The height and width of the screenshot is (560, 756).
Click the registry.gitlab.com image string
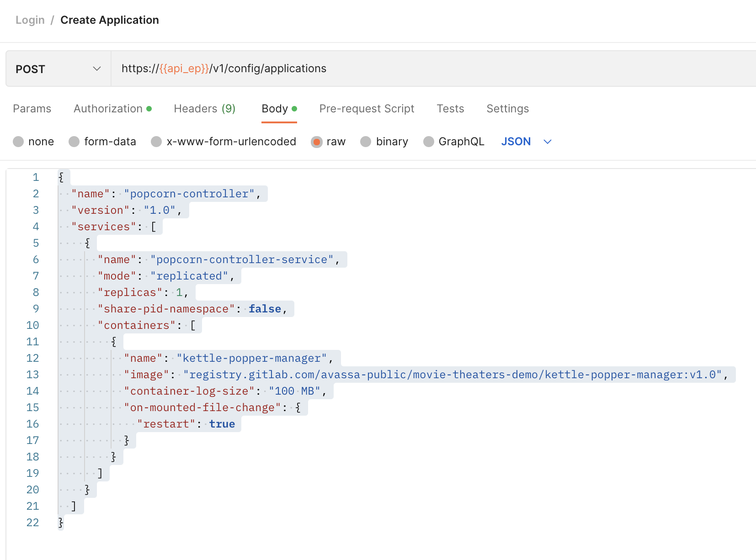(453, 375)
